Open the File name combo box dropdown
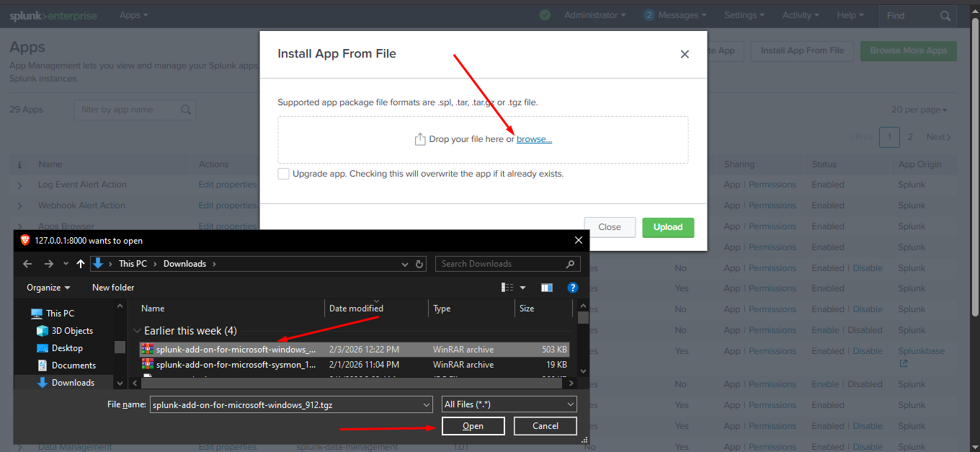Screen dimensions: 980x452 point(426,404)
